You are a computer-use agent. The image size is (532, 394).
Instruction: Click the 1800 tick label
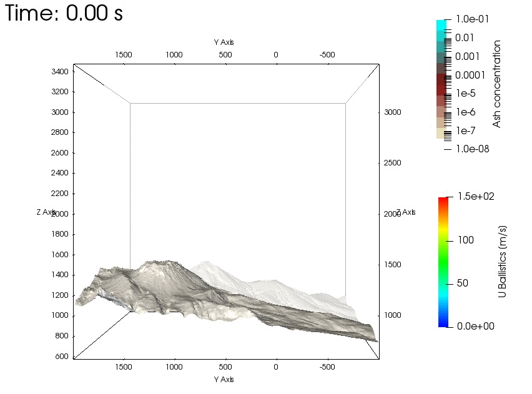[60, 234]
